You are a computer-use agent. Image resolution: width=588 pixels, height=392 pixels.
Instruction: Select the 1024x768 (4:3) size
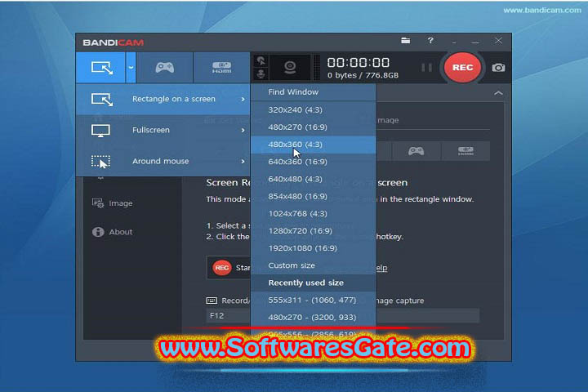tap(313, 213)
